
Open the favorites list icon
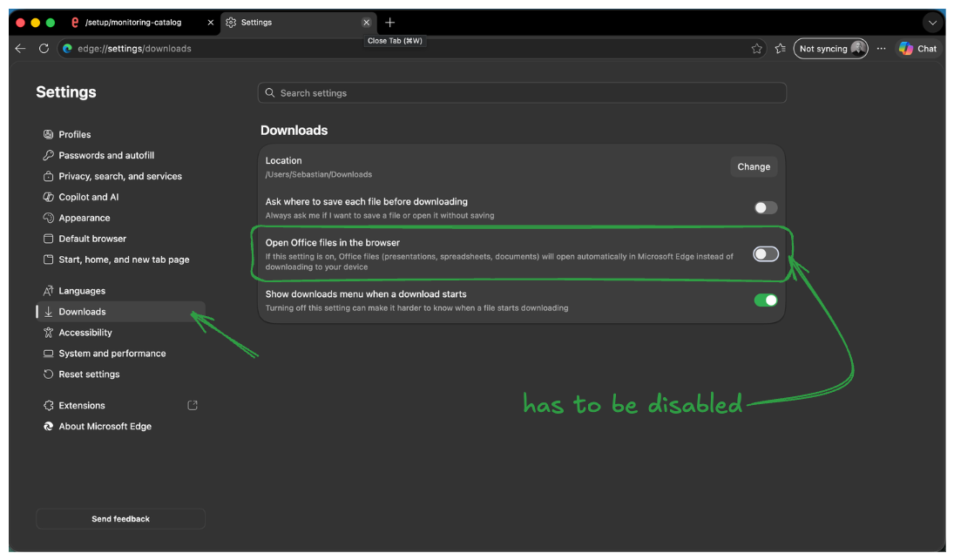tap(780, 49)
